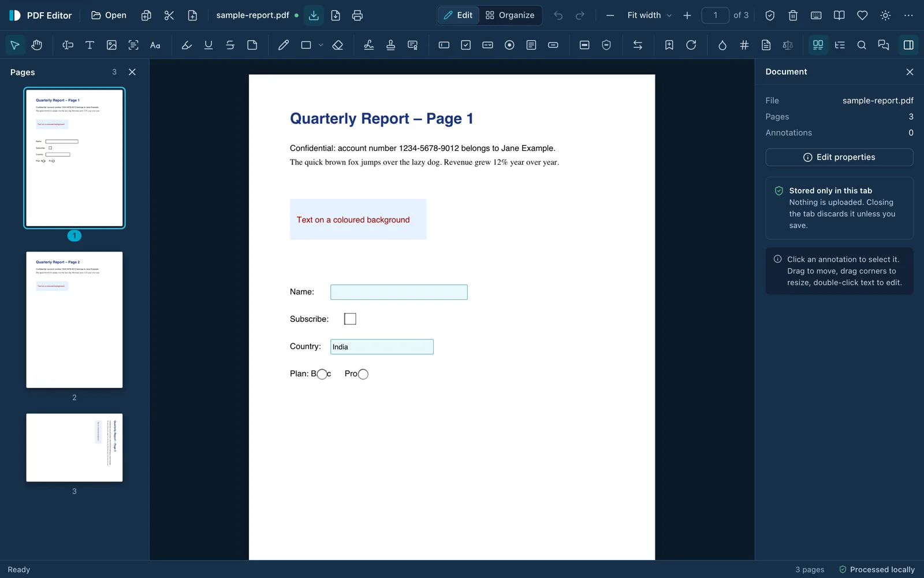Select the watermark droplet tool
924x578 pixels.
pyautogui.click(x=722, y=45)
